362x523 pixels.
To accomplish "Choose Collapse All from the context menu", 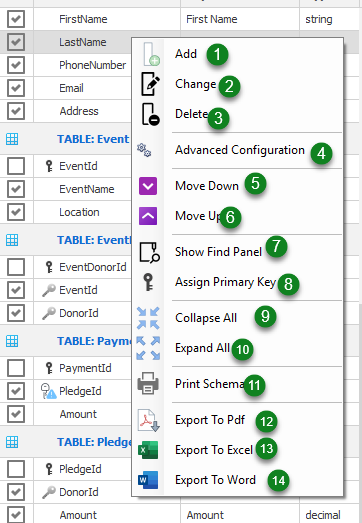I will pyautogui.click(x=206, y=318).
